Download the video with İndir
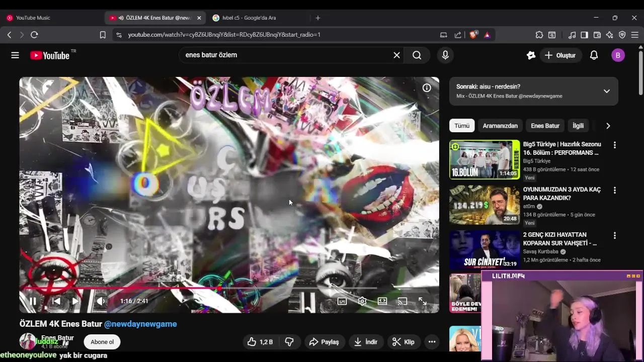This screenshot has height=362, width=644. (366, 342)
